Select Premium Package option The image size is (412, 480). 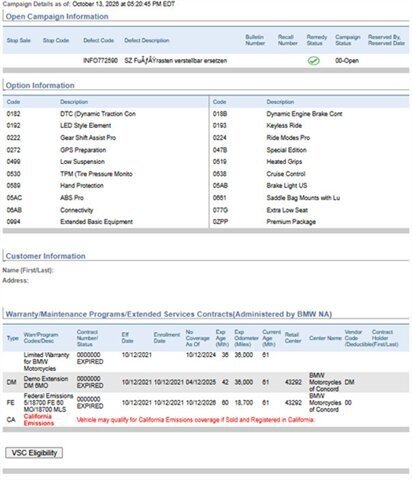[291, 222]
